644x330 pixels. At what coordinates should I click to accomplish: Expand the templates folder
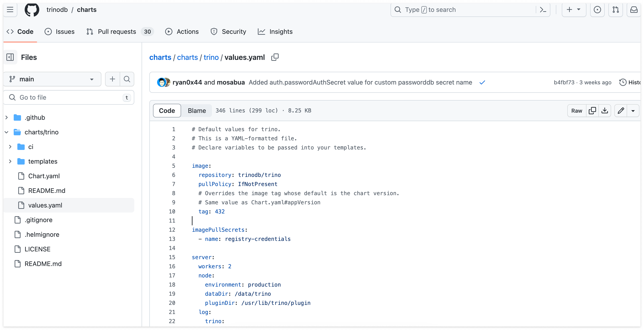[x=10, y=161]
